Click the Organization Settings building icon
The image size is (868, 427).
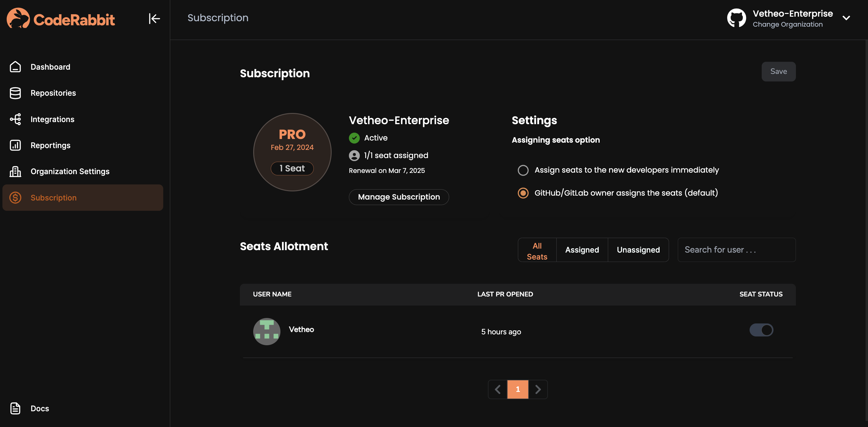15,171
